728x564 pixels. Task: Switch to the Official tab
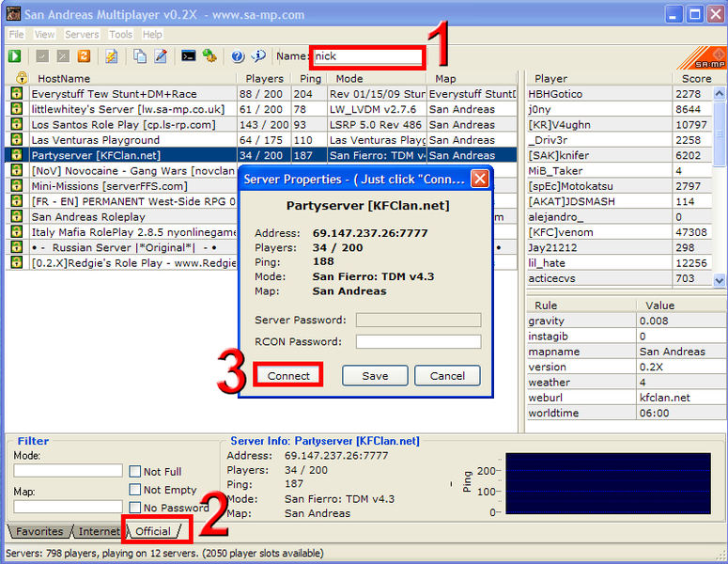pyautogui.click(x=153, y=531)
